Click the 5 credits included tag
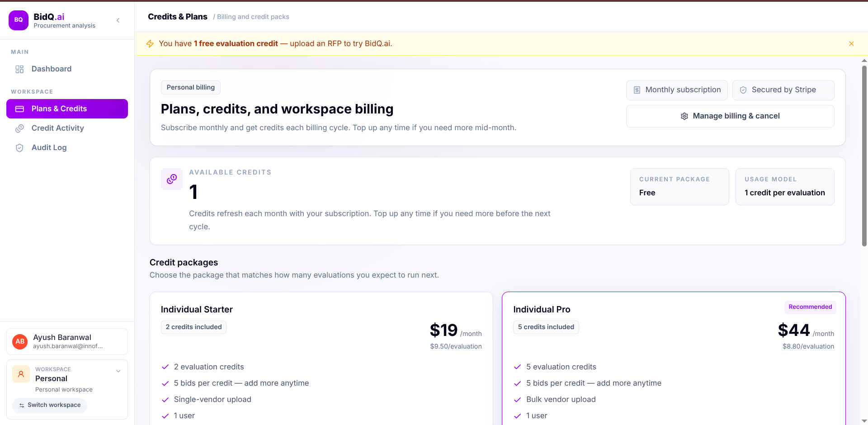 pyautogui.click(x=546, y=327)
